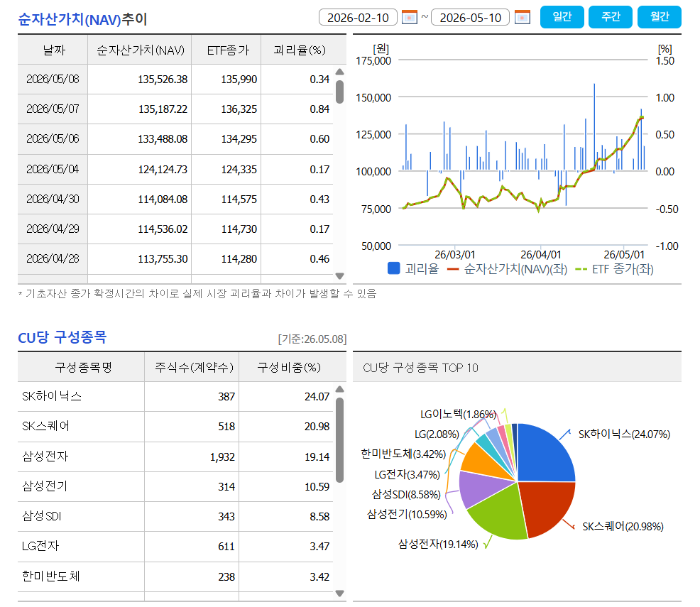Open the start date calendar icon
This screenshot has width=700, height=607.
(x=410, y=18)
